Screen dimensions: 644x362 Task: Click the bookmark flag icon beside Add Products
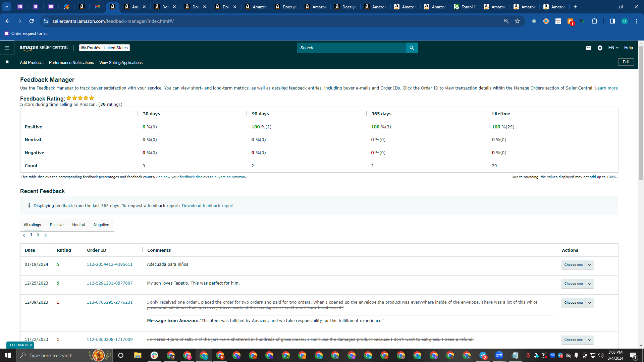[x=7, y=62]
